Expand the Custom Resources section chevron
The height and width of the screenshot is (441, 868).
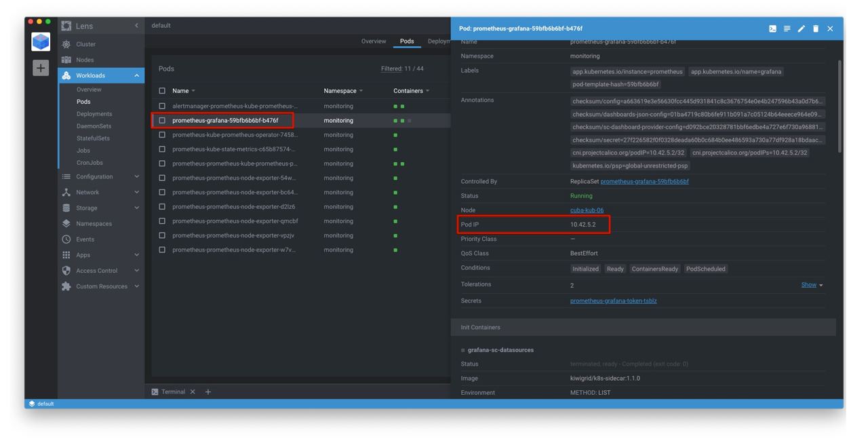(136, 286)
